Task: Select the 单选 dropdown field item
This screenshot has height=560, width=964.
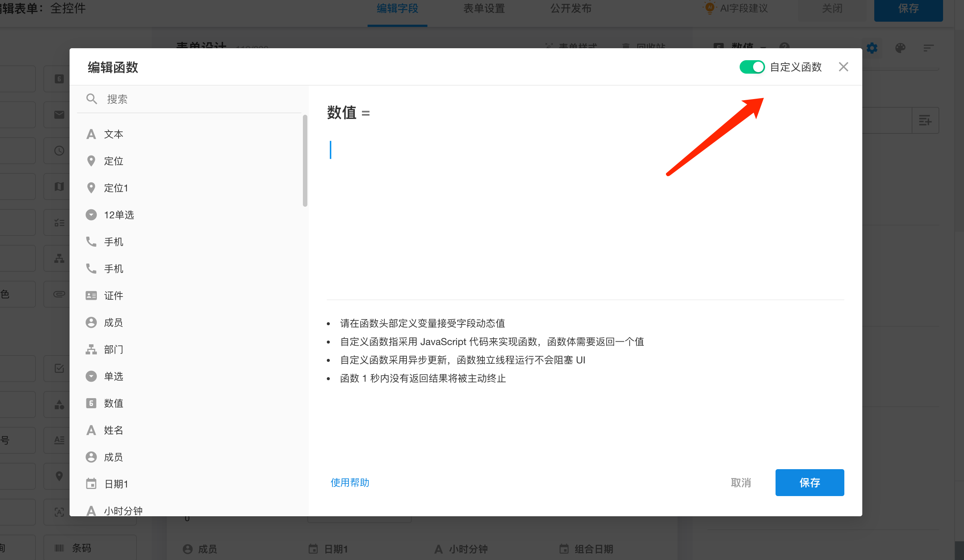Action: point(113,376)
